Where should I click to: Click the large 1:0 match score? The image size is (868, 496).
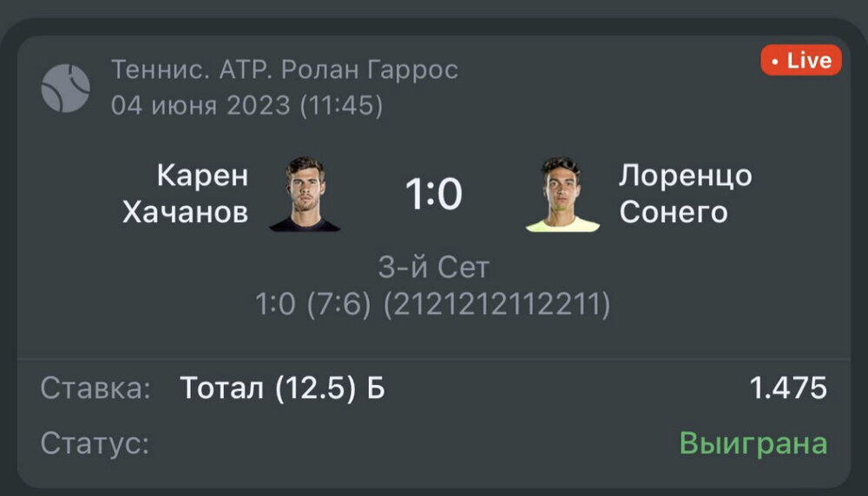434,195
